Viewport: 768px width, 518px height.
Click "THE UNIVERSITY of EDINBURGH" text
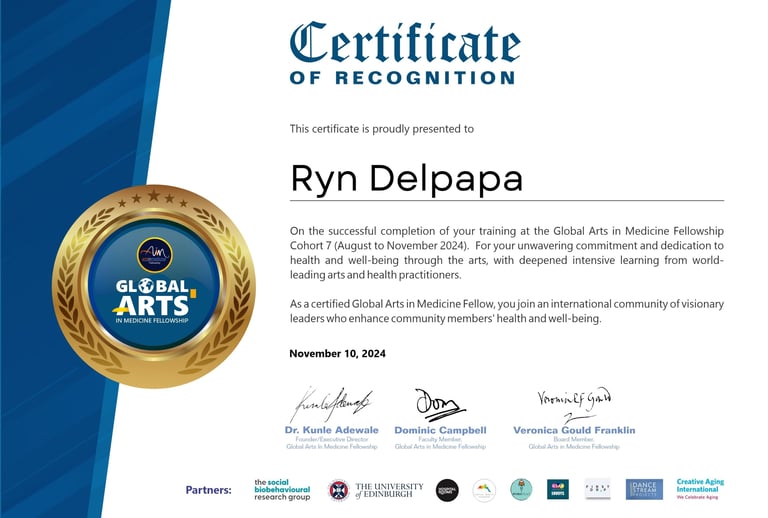[389, 490]
